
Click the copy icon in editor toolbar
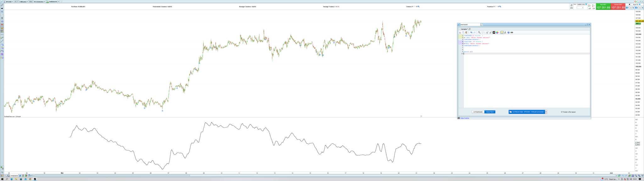(x=463, y=32)
